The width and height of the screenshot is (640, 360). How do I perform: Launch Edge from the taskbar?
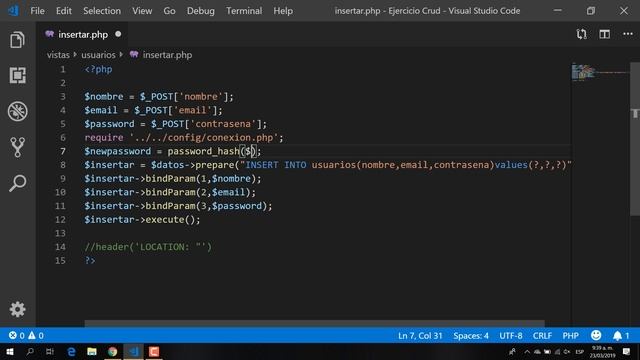coord(71,351)
